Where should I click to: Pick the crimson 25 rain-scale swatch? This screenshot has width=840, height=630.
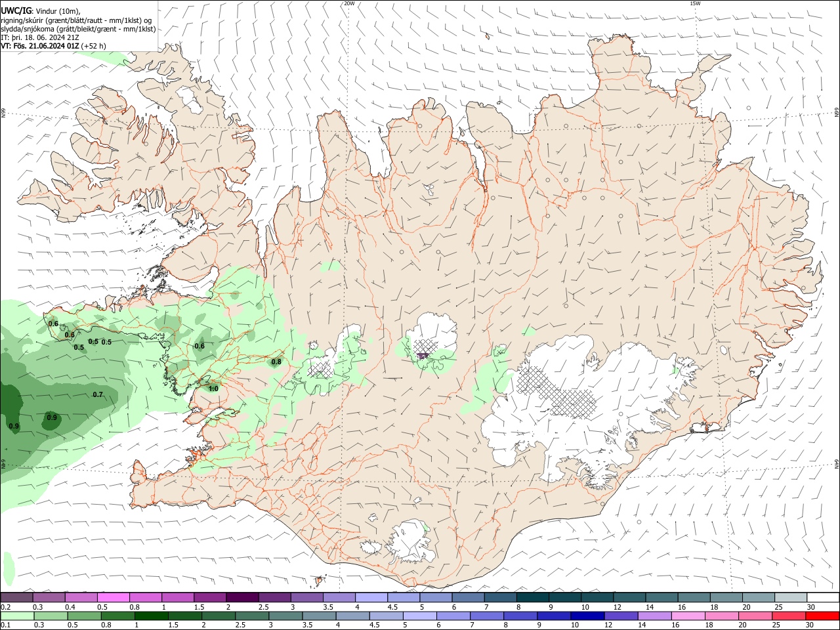789,616
